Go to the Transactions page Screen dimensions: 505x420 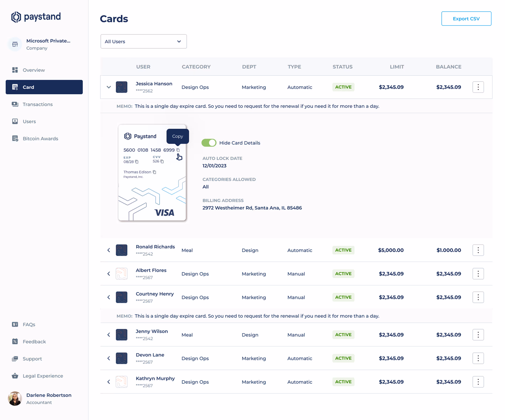pos(37,104)
